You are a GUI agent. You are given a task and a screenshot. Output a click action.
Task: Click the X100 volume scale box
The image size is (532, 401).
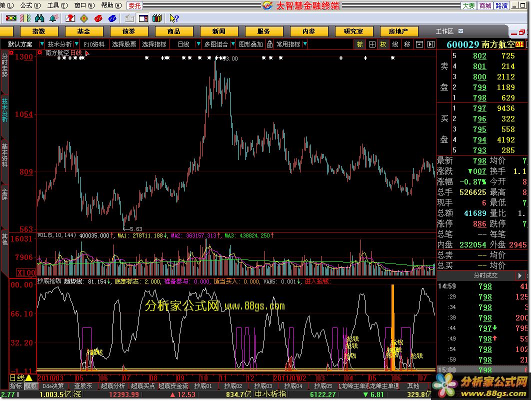click(26, 272)
